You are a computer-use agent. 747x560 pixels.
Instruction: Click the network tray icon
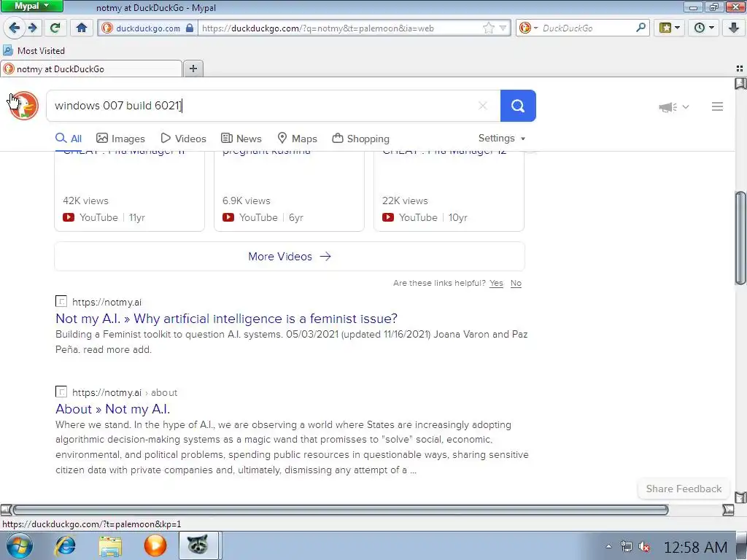point(627,547)
